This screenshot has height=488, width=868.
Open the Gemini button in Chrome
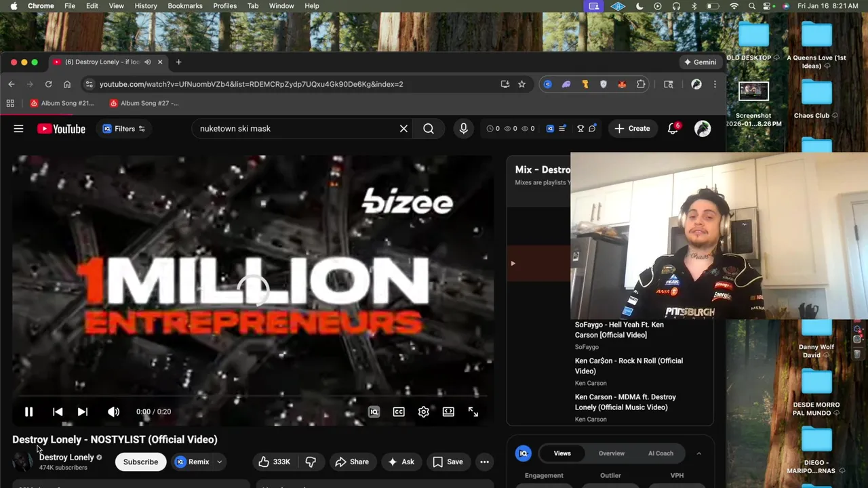pos(701,62)
